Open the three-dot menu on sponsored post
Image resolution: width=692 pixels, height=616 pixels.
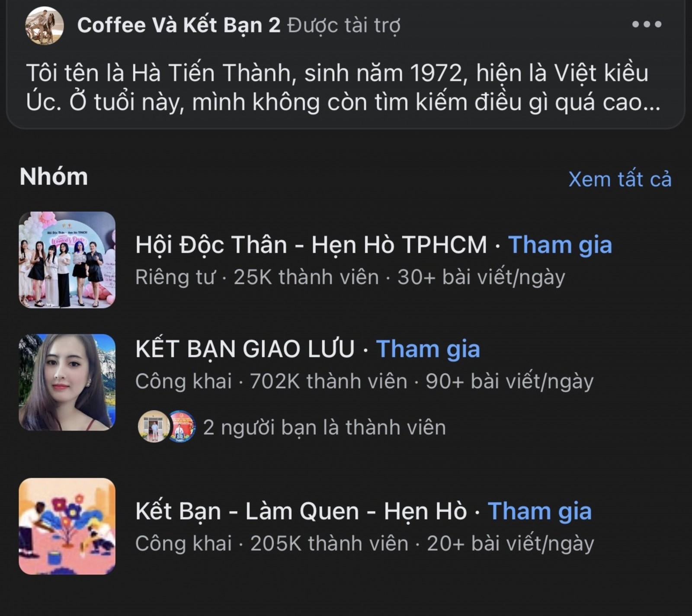coord(647,24)
